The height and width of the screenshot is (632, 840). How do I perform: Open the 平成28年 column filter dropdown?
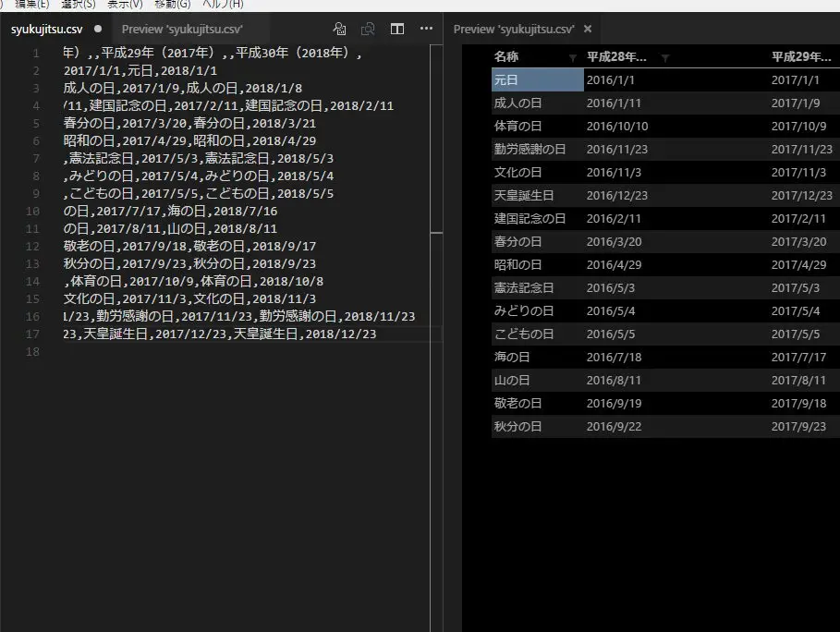(664, 55)
